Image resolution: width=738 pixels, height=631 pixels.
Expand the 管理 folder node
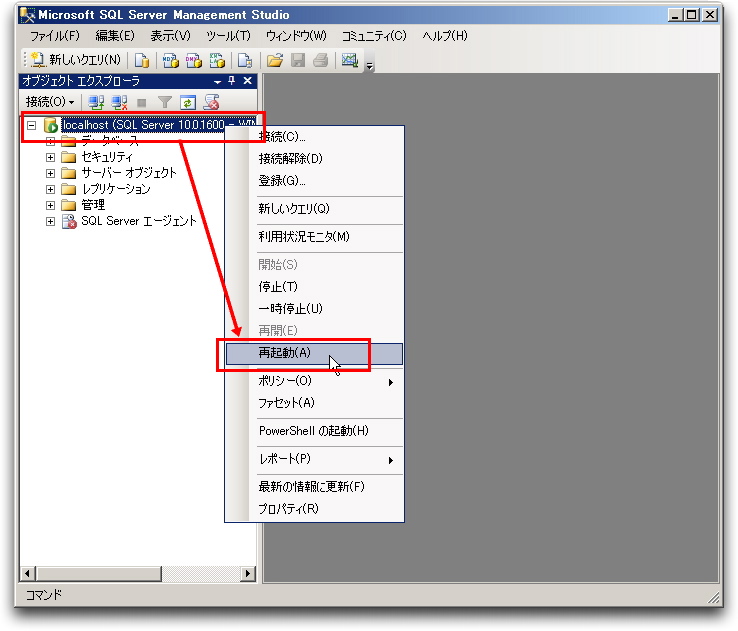pos(50,205)
